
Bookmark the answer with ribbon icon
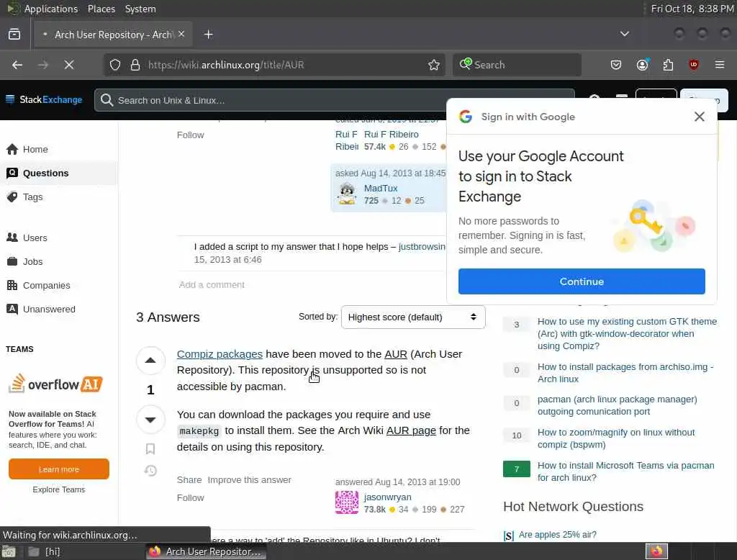[x=150, y=449]
